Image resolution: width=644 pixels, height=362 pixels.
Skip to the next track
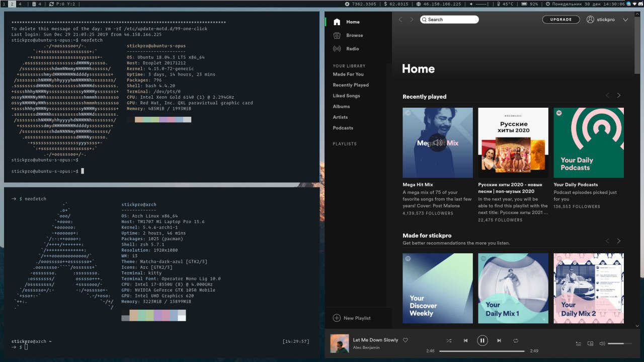[x=499, y=341]
